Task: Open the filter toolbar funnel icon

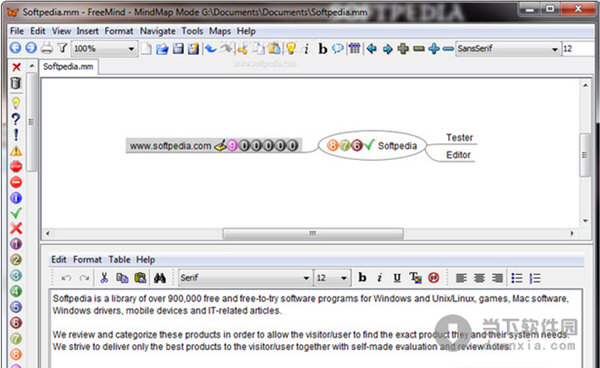Action: pyautogui.click(x=62, y=49)
